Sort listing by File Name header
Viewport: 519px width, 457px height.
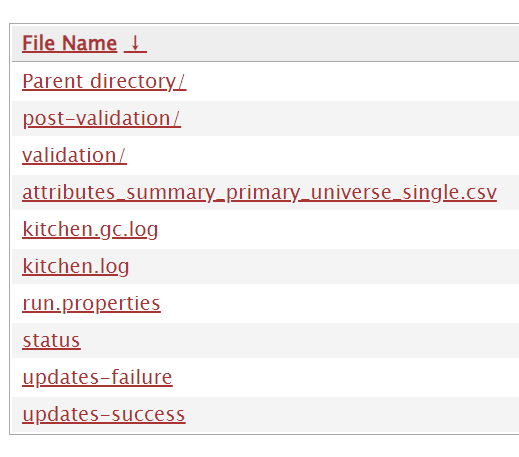pos(69,44)
